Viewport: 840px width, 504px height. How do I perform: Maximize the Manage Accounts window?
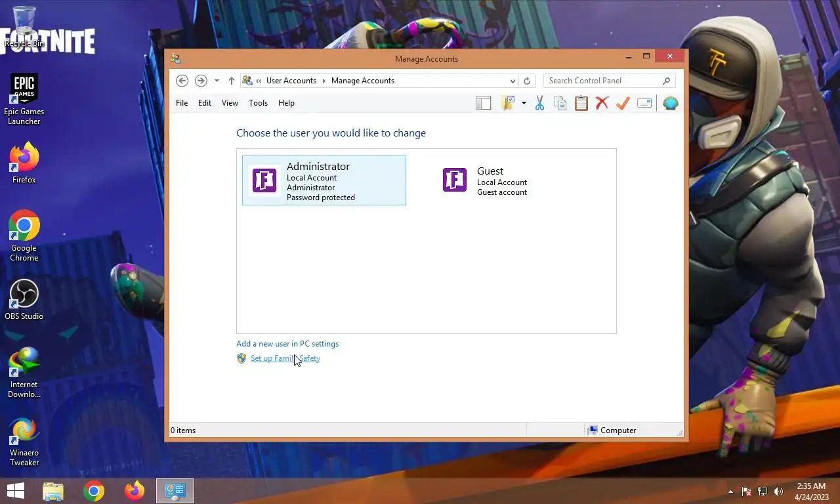pyautogui.click(x=646, y=57)
